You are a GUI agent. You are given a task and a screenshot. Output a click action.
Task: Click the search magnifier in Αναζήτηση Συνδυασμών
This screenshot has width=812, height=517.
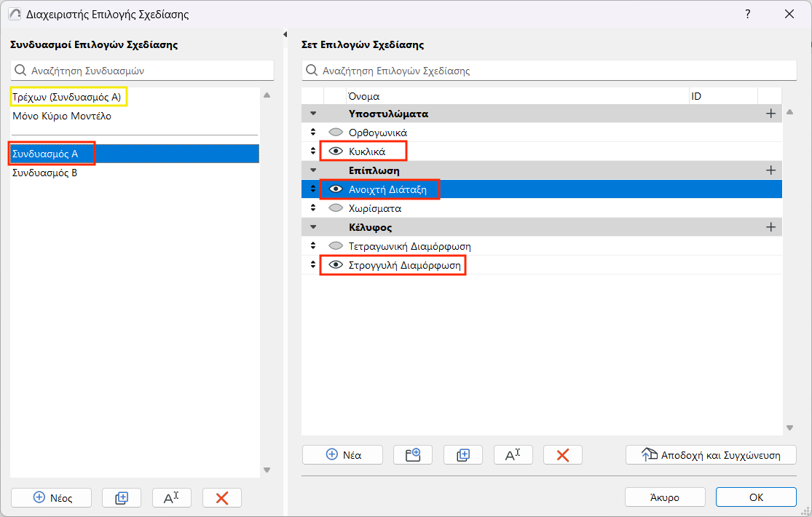[x=20, y=70]
